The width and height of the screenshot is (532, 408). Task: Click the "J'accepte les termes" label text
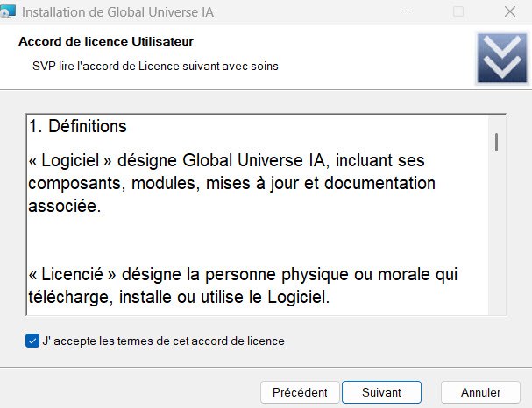pos(163,341)
